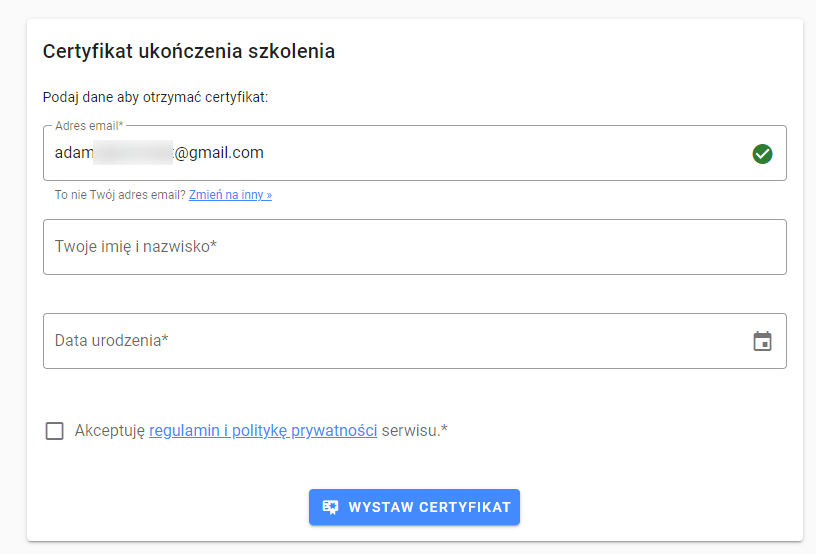Image resolution: width=816 pixels, height=554 pixels.
Task: Click the 'Akceptuję' label text
Action: coord(110,431)
